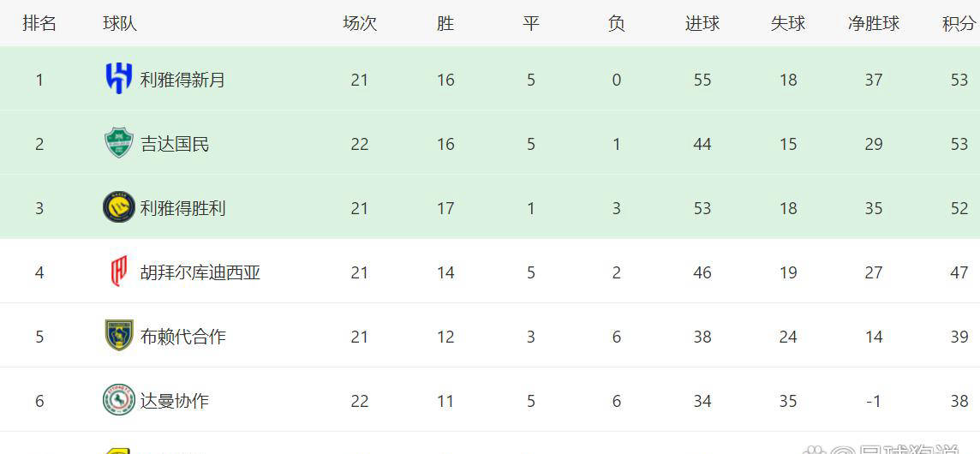The height and width of the screenshot is (454, 980).
Task: Click the 利雅得新月 team logo
Action: point(118,79)
